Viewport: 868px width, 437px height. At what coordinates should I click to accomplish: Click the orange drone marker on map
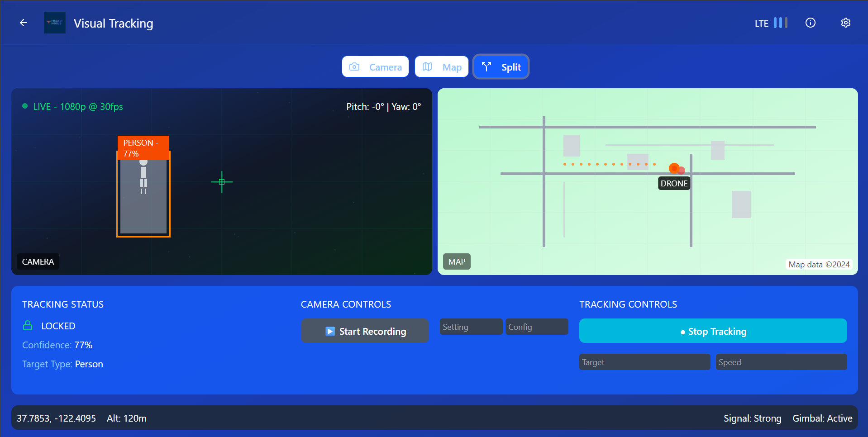coord(674,168)
